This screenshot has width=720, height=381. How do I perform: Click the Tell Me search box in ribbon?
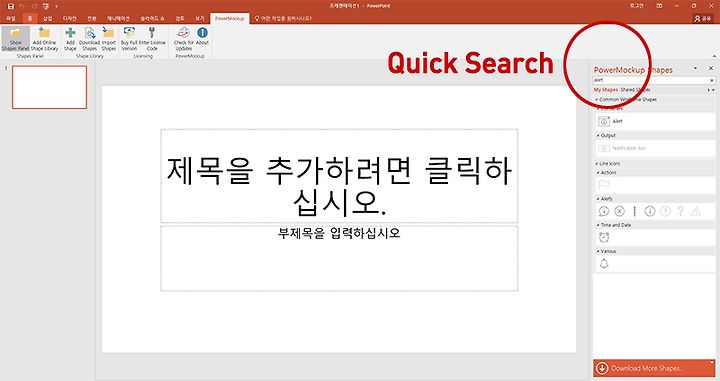[x=283, y=18]
